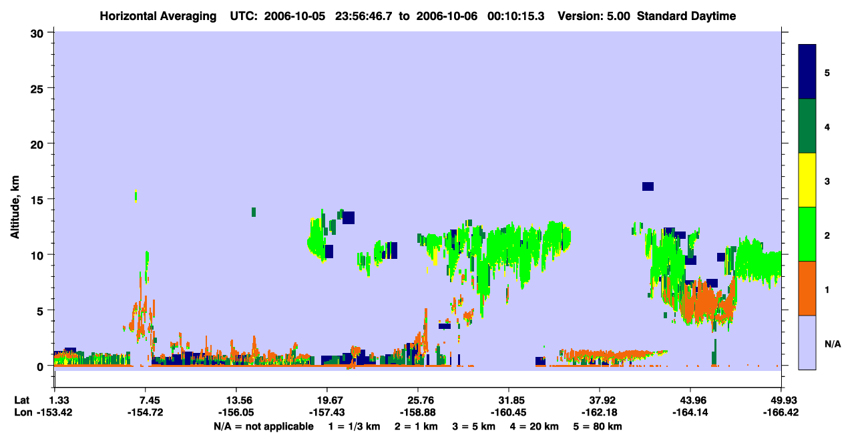Click the 'Standard Daytime' text

tap(686, 16)
